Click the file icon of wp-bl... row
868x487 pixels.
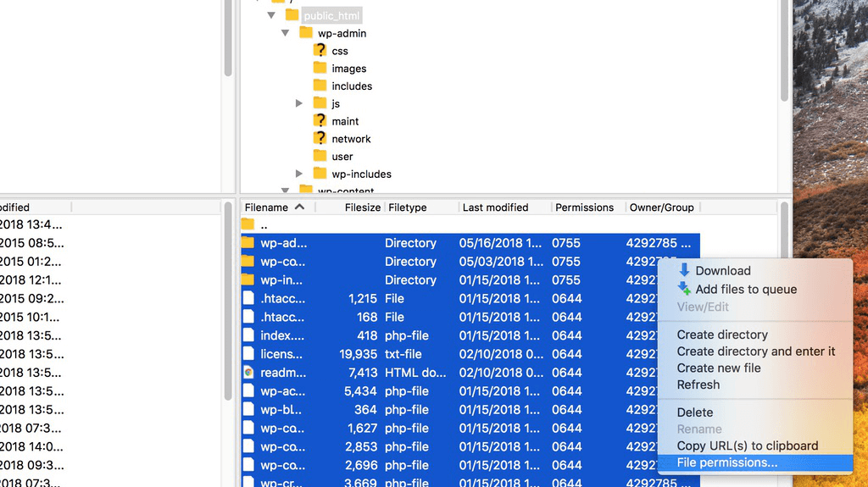[248, 410]
